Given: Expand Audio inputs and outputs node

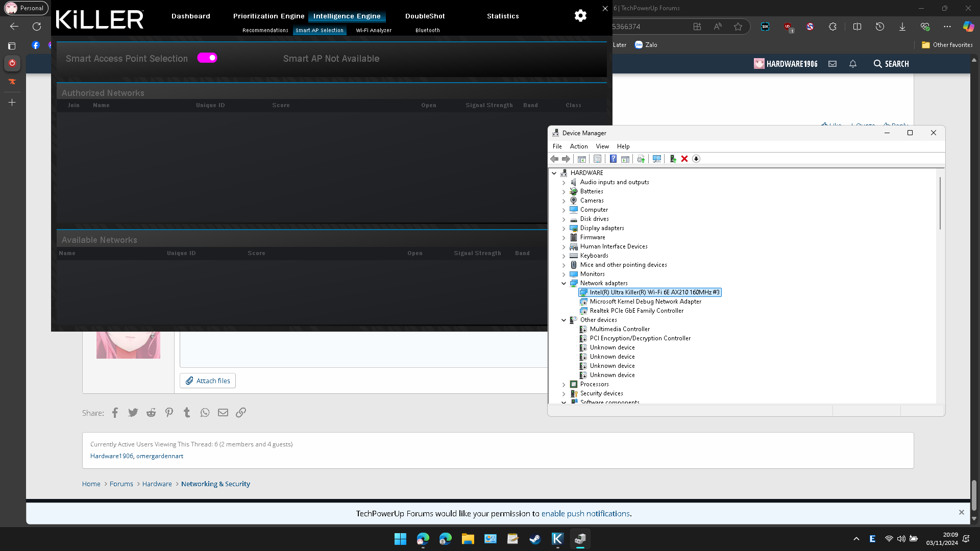Looking at the screenshot, I should point(564,183).
